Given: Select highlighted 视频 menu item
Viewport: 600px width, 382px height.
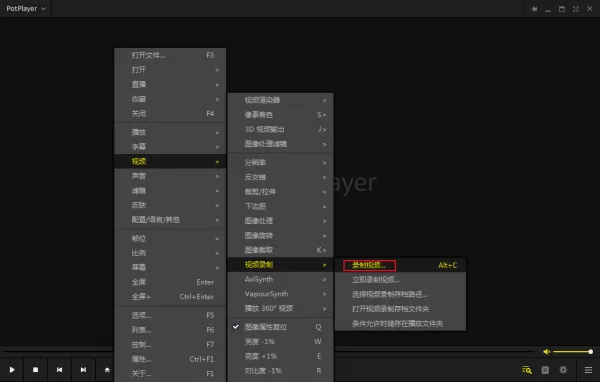Looking at the screenshot, I should coord(170,162).
